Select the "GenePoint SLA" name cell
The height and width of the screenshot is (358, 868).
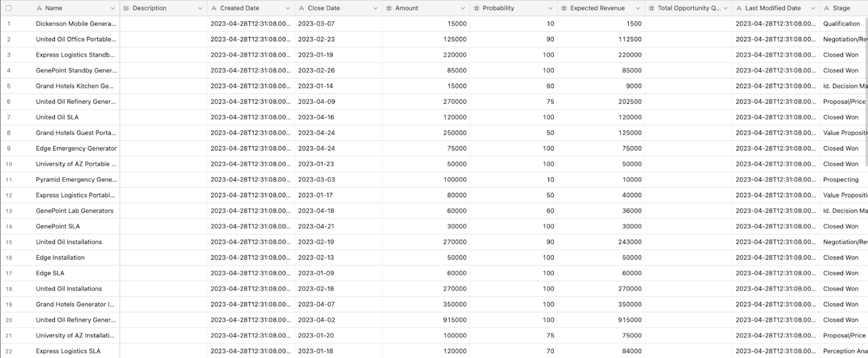point(76,227)
